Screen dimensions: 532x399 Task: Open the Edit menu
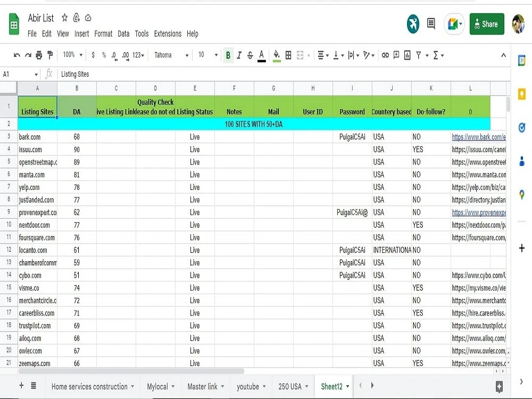[46, 34]
